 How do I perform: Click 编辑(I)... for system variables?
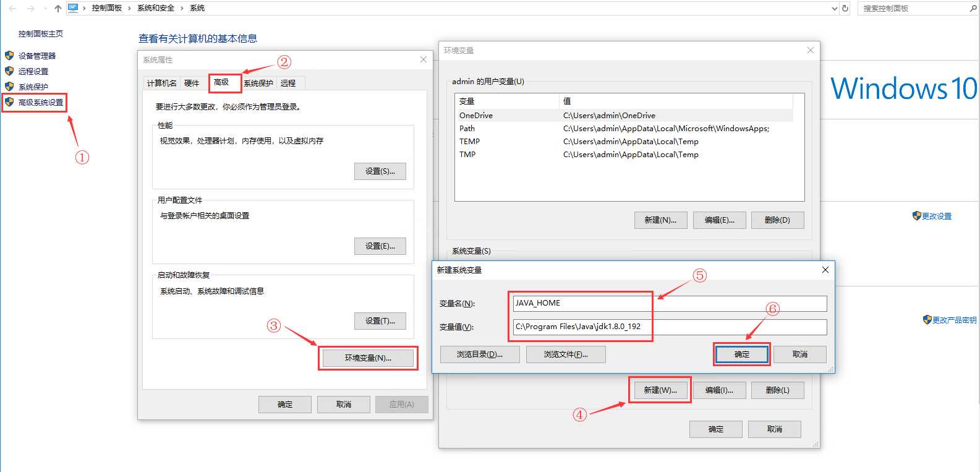pyautogui.click(x=720, y=390)
